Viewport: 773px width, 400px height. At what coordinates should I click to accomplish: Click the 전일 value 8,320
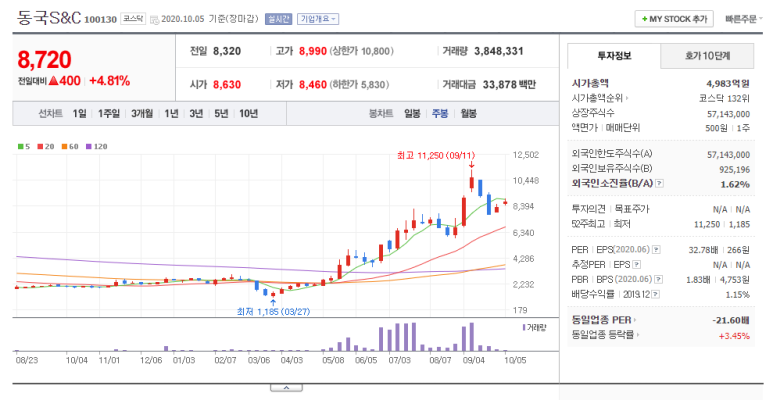pyautogui.click(x=227, y=51)
